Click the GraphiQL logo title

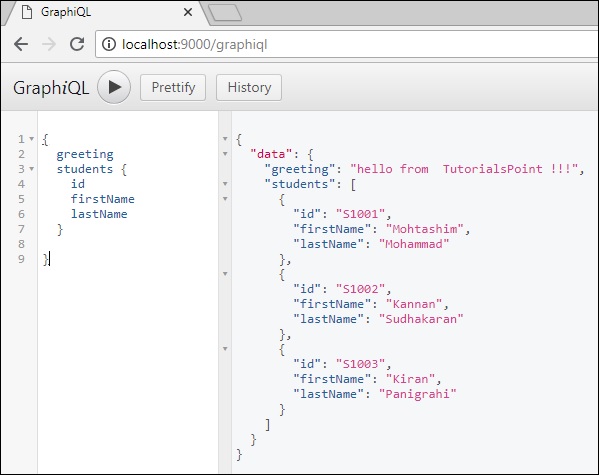point(51,88)
